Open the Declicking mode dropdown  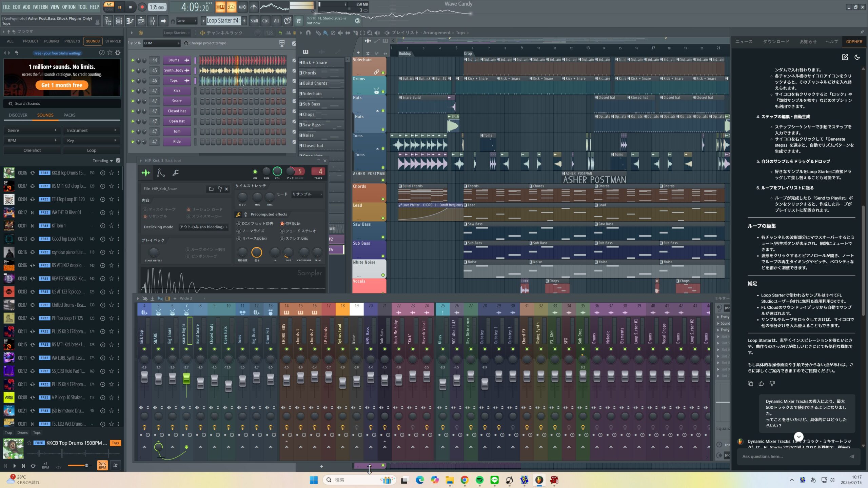203,227
